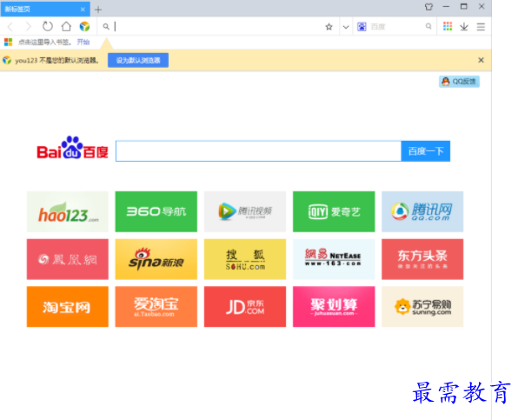Image resolution: width=518 pixels, height=420 pixels.
Task: Open the 爱淘宝 ai.Taobao.com site tile
Action: (156, 307)
